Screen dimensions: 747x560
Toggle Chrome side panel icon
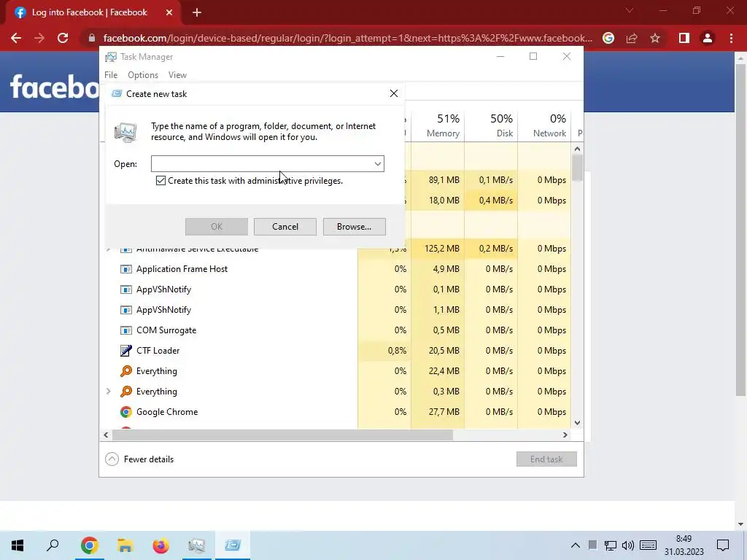(684, 38)
